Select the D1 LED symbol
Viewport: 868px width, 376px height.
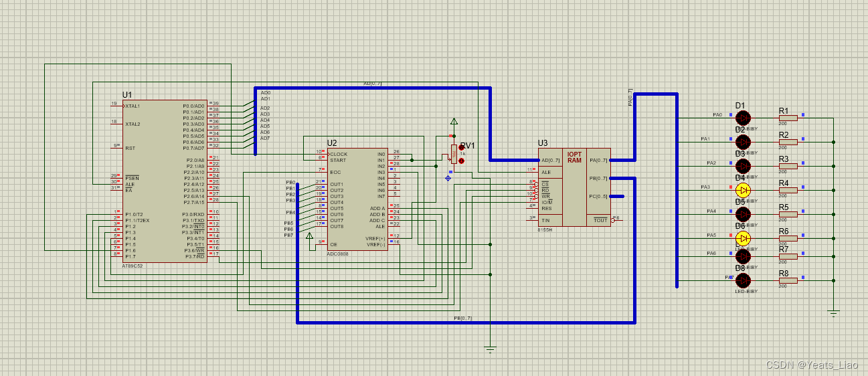(743, 118)
